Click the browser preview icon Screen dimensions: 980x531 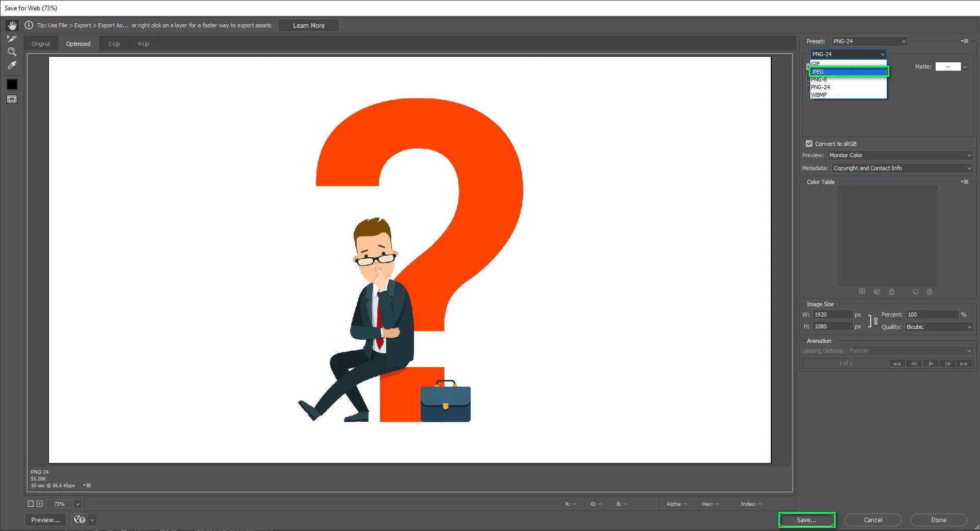(x=79, y=520)
